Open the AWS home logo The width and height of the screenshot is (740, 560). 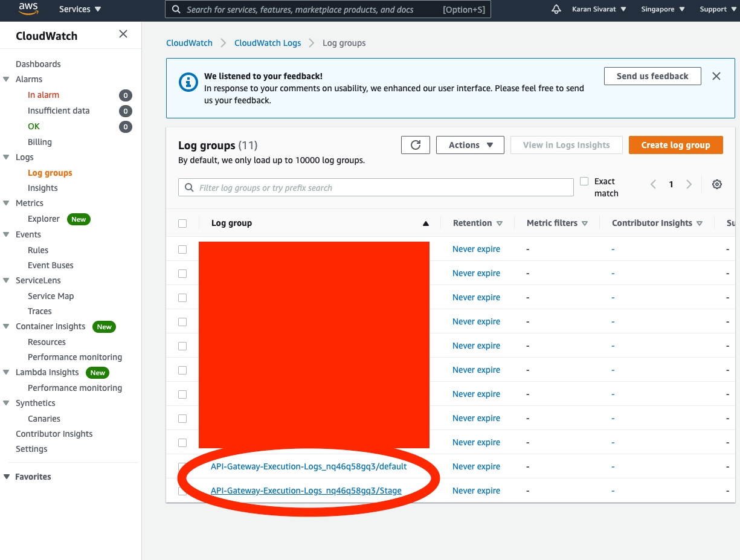point(28,9)
